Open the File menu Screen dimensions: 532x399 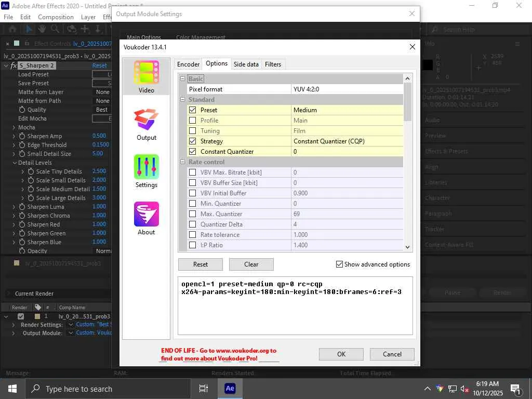tap(8, 17)
